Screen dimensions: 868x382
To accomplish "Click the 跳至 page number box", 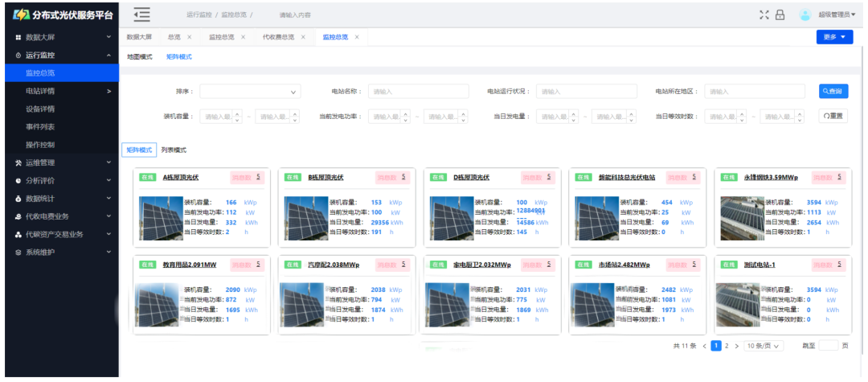I will coord(828,346).
